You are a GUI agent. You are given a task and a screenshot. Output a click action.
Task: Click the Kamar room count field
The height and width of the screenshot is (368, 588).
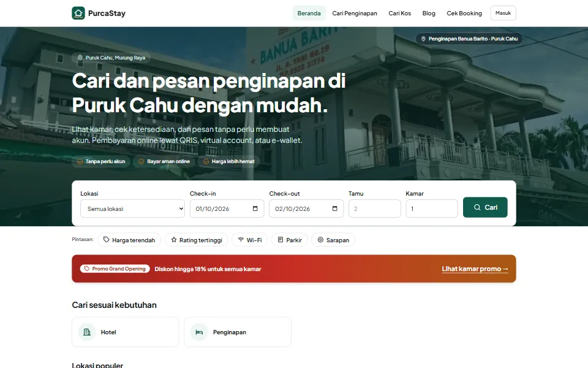432,209
